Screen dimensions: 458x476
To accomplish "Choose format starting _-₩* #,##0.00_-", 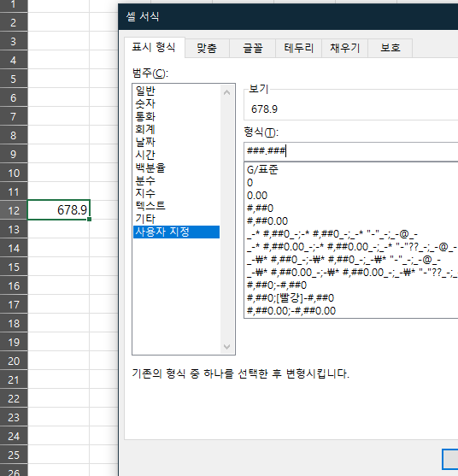I will click(352, 273).
